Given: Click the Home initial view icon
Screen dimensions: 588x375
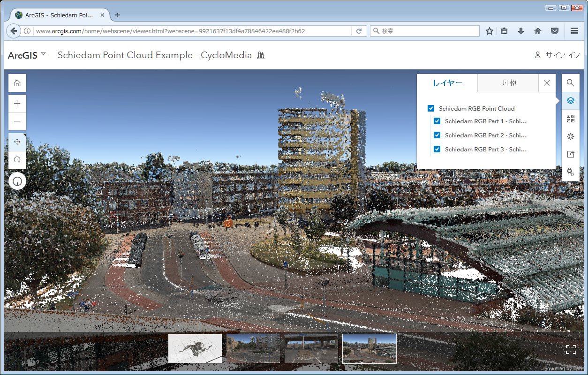Looking at the screenshot, I should [17, 83].
